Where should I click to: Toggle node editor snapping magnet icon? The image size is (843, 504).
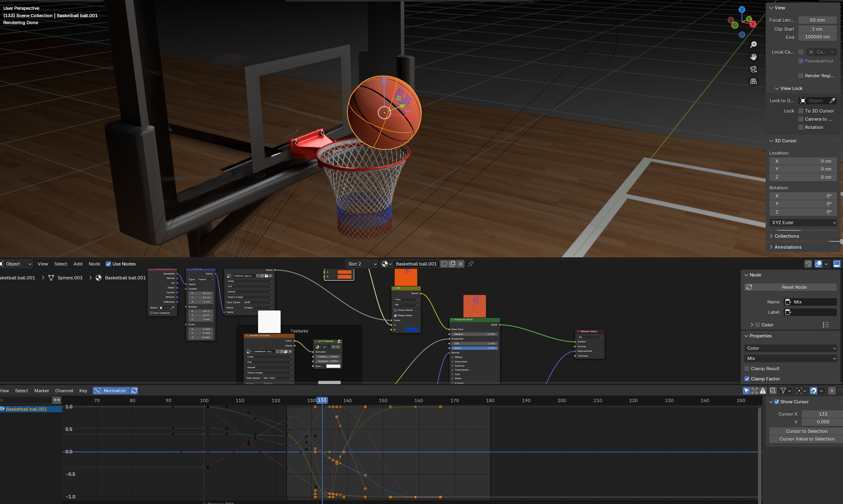coord(808,264)
